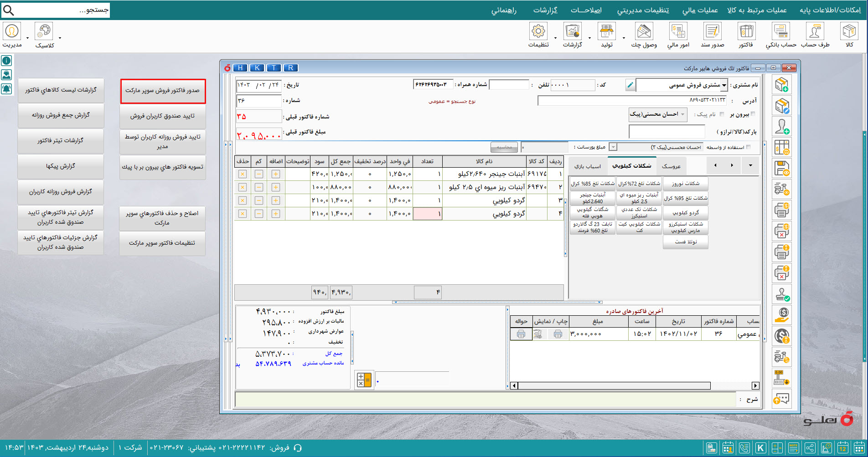Click the نوتلا فست product button
The image size is (868, 457).
pos(686,242)
